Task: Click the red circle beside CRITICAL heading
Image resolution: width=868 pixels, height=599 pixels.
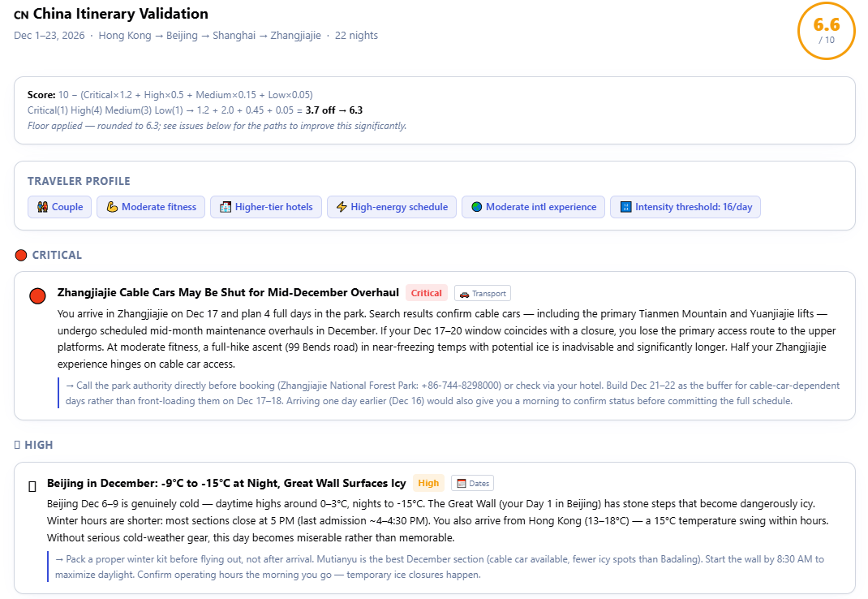Action: click(x=21, y=256)
